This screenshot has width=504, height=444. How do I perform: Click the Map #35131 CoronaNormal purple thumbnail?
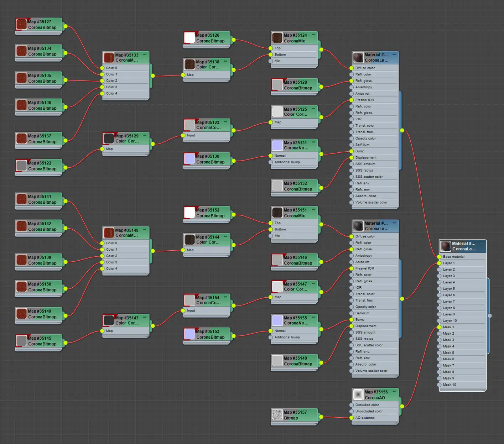(x=277, y=145)
